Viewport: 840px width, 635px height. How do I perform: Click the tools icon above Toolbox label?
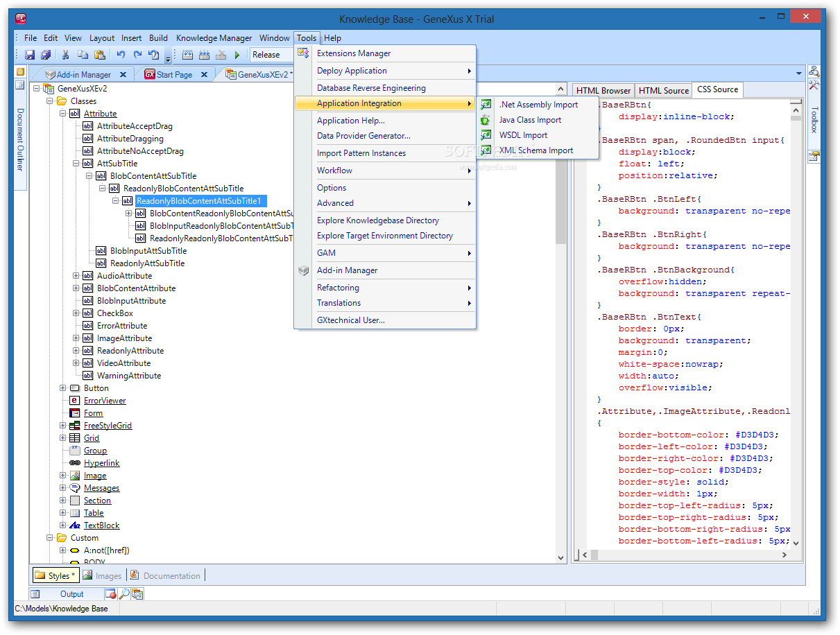814,85
